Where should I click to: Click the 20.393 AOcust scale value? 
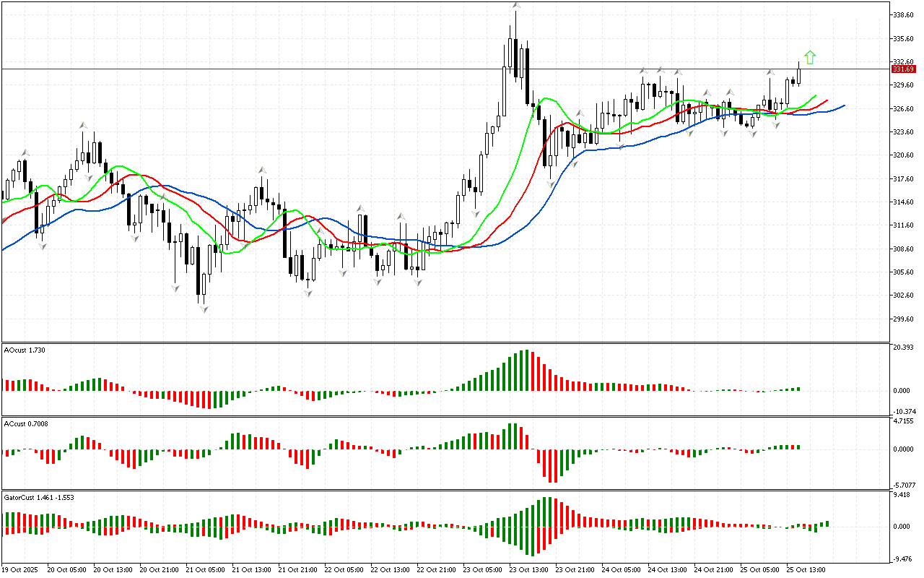tap(904, 348)
